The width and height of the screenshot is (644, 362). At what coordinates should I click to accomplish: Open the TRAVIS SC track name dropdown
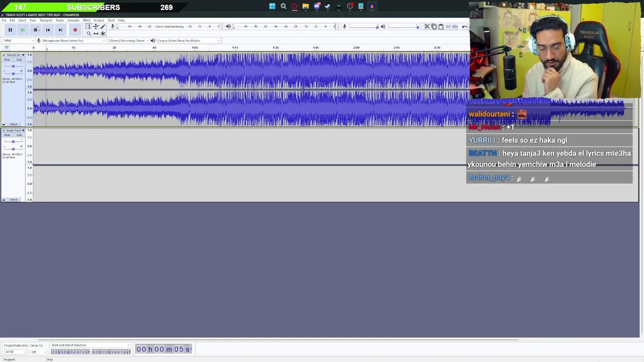[x=16, y=55]
